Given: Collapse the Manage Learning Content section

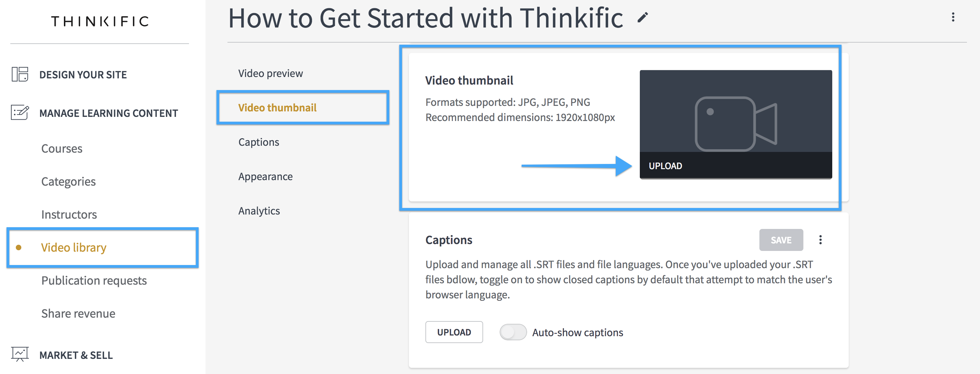Looking at the screenshot, I should [109, 113].
